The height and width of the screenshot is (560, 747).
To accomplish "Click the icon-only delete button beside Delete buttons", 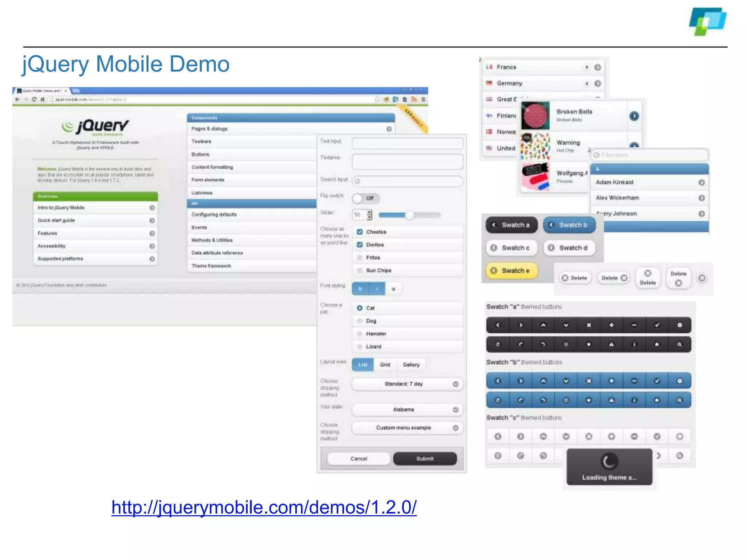I will pos(702,278).
